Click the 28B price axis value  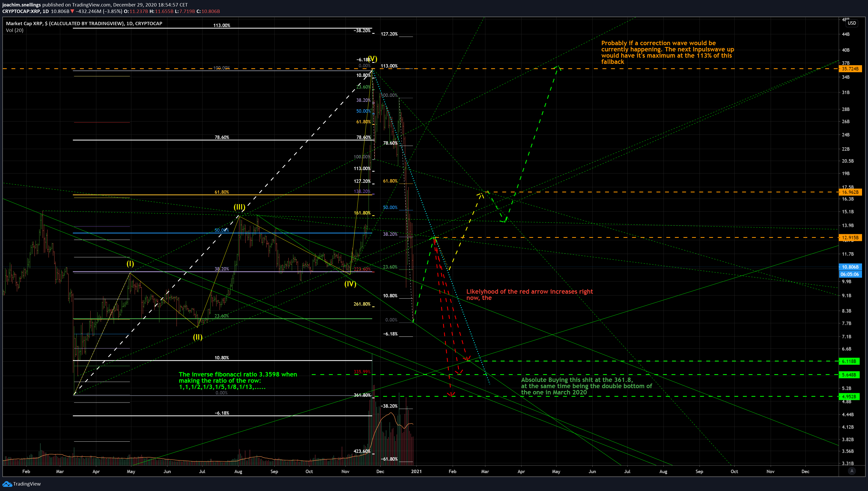click(x=846, y=109)
